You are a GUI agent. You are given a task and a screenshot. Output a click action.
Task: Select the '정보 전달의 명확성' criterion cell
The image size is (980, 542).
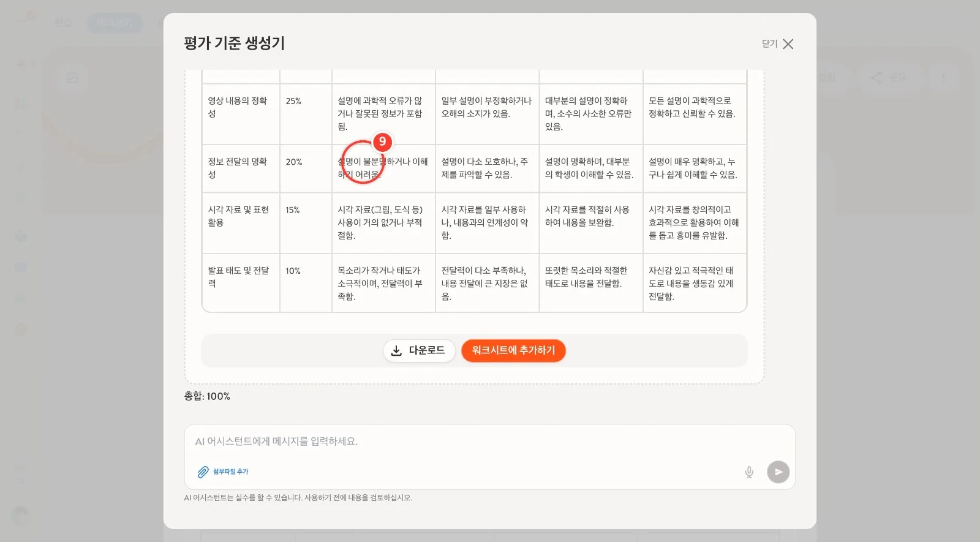point(241,168)
